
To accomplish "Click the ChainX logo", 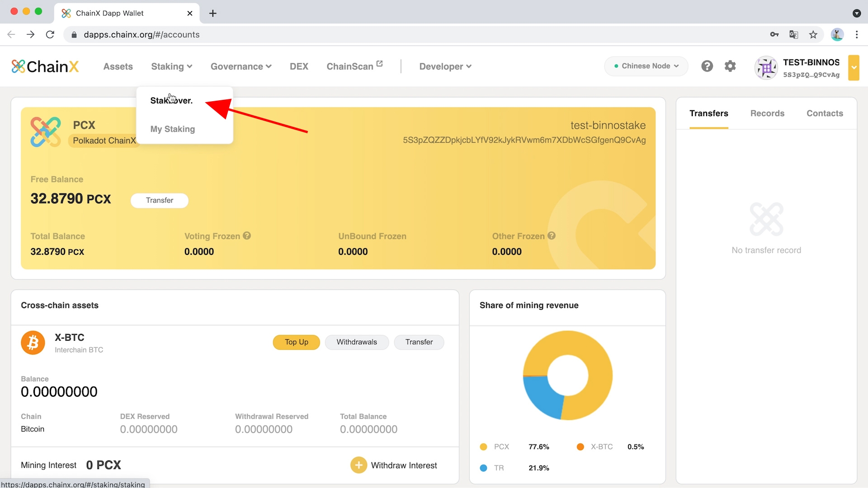I will [45, 66].
